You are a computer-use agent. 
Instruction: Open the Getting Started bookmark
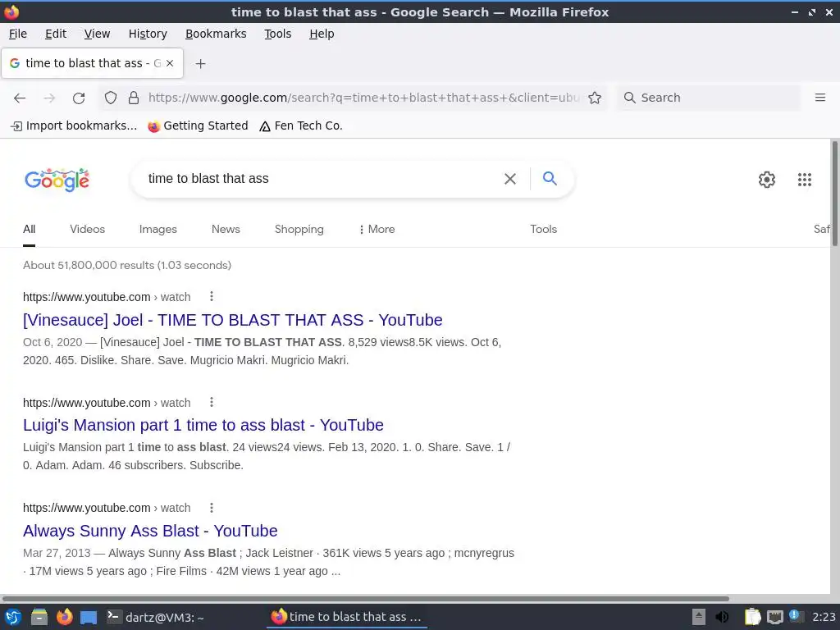click(x=199, y=126)
